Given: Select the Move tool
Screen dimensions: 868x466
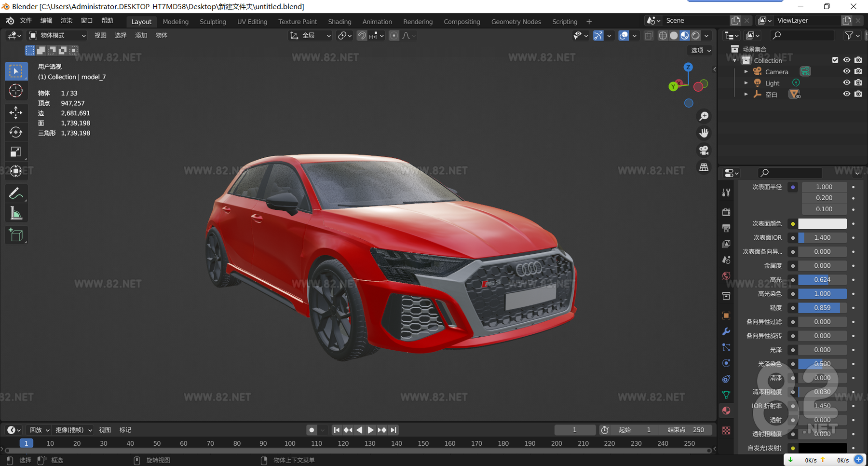Looking at the screenshot, I should click(16, 112).
